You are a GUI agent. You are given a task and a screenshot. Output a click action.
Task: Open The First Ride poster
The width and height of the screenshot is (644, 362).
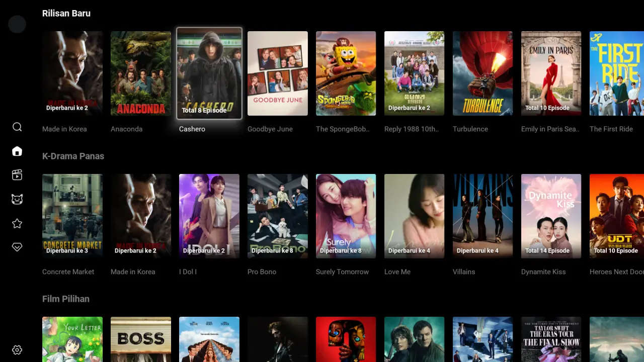[617, 73]
